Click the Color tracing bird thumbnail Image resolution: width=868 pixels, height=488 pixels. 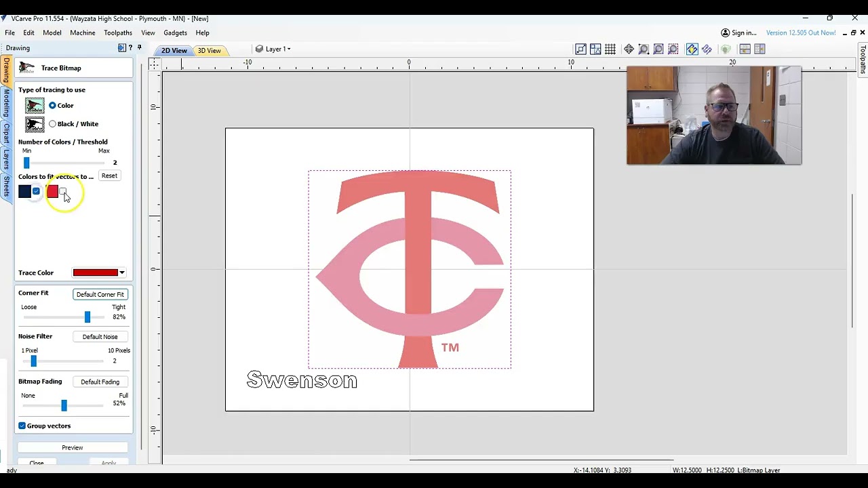[35, 106]
